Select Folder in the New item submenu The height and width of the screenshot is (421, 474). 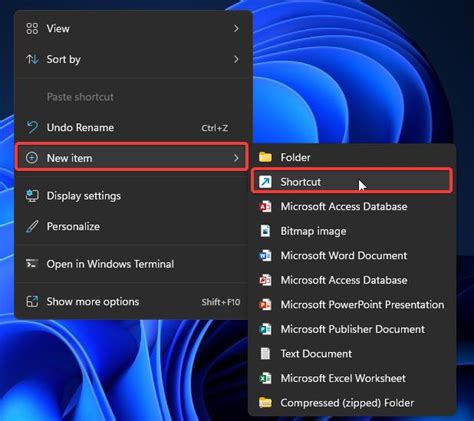[x=353, y=157]
